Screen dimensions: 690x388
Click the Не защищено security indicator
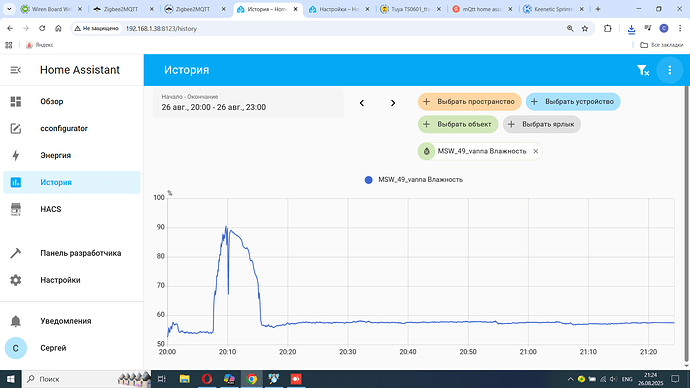click(96, 28)
